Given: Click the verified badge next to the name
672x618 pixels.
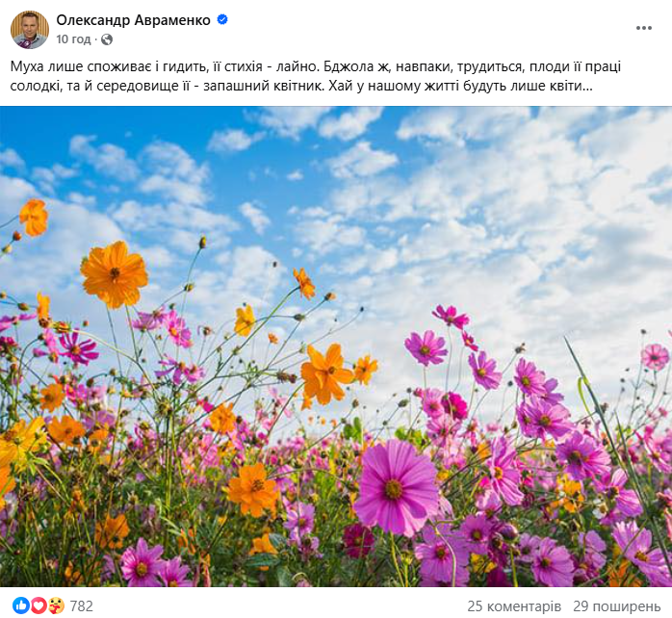Looking at the screenshot, I should click(x=222, y=19).
